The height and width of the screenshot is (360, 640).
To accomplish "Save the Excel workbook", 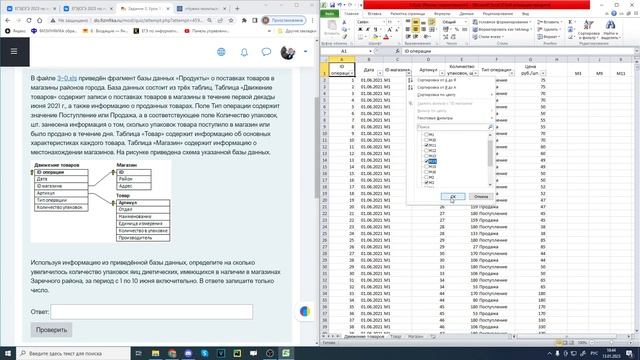I will (x=332, y=5).
